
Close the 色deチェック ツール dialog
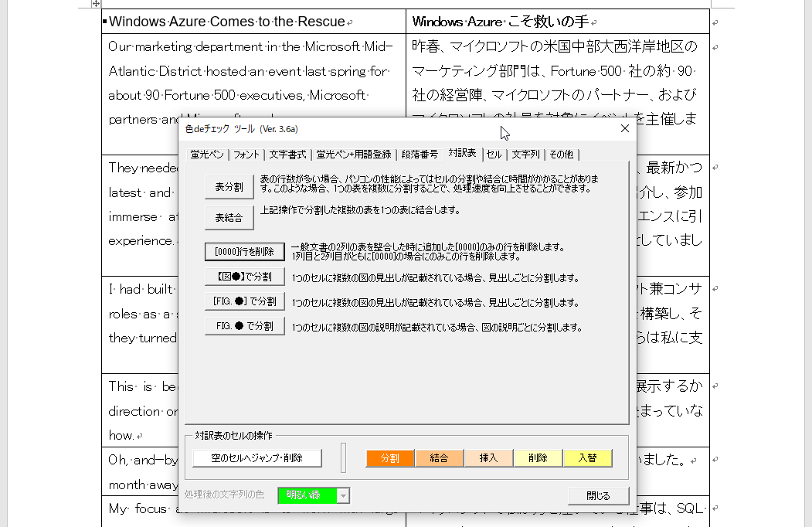coord(625,128)
